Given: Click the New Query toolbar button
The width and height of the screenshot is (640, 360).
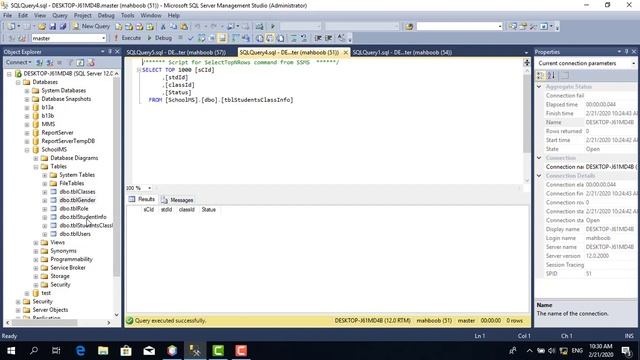Looking at the screenshot, I should pyautogui.click(x=91, y=26).
